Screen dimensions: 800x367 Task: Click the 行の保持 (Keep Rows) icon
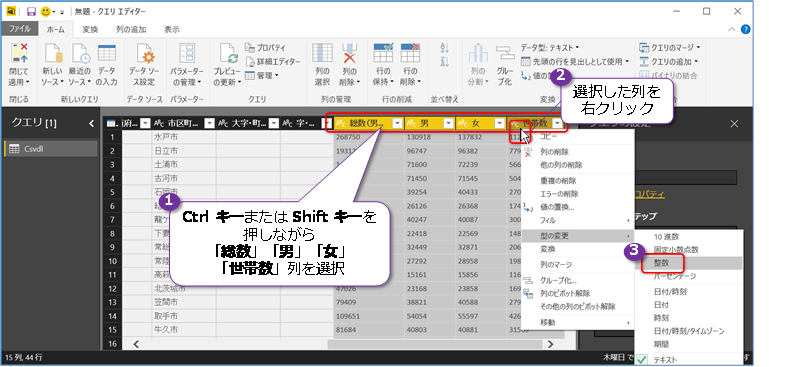(x=383, y=53)
